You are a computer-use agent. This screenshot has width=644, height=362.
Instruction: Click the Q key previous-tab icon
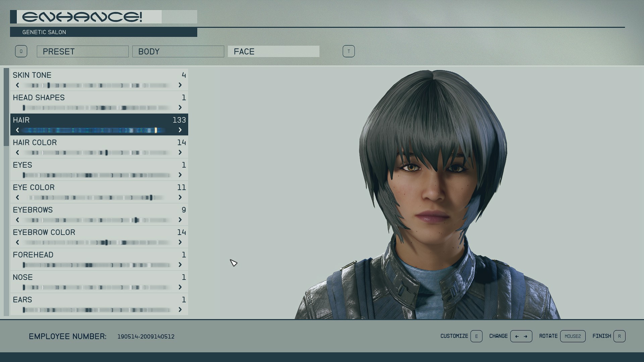[21, 51]
